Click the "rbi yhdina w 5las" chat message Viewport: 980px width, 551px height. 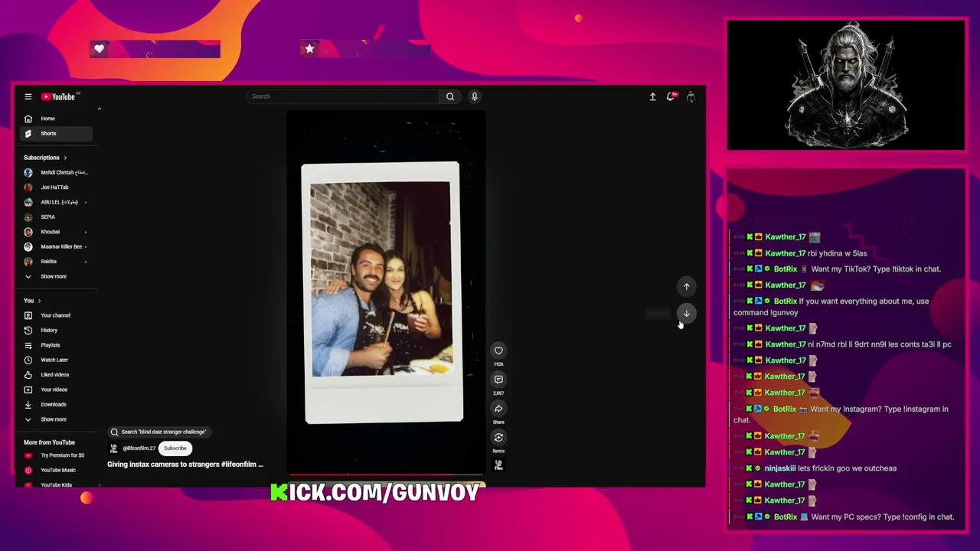pos(837,253)
